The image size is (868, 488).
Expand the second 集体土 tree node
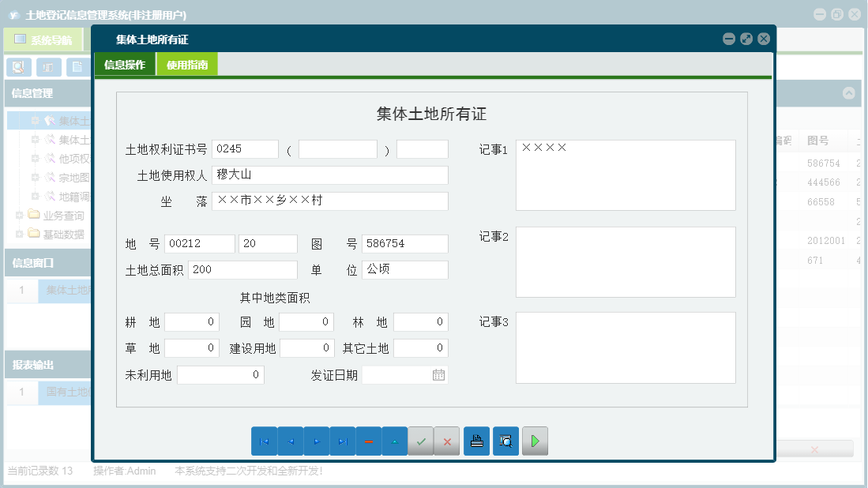(35, 140)
